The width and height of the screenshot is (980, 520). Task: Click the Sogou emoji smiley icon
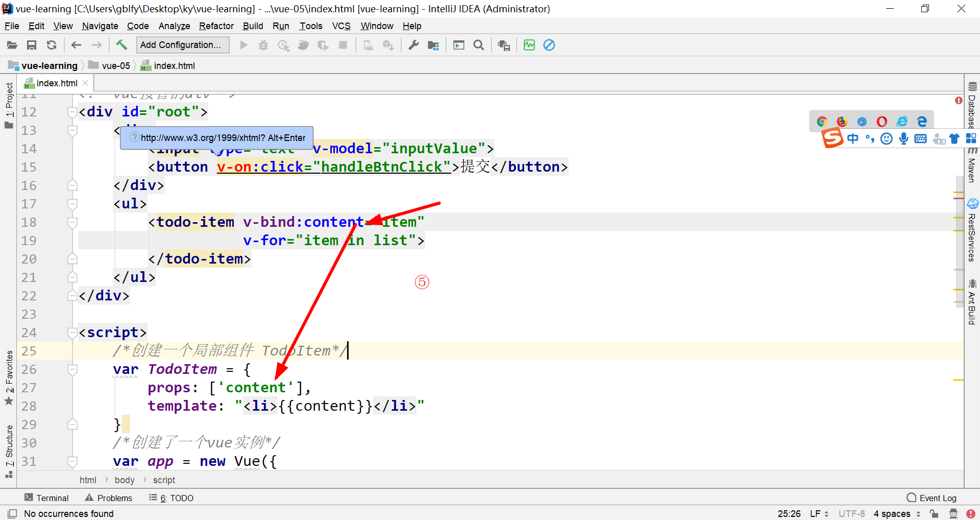[887, 138]
